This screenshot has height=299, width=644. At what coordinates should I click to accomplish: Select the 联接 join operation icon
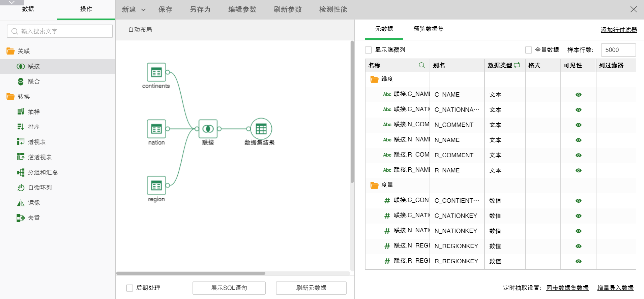click(21, 66)
